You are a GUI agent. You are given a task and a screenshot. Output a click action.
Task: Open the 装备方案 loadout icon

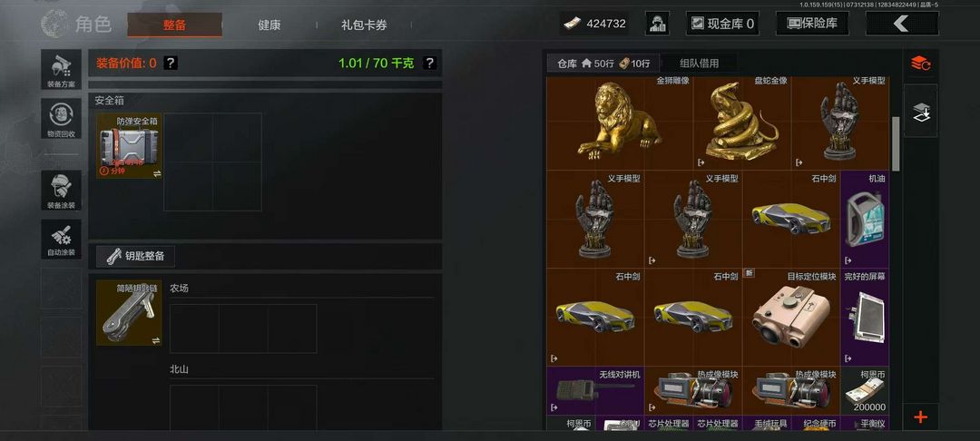click(62, 69)
